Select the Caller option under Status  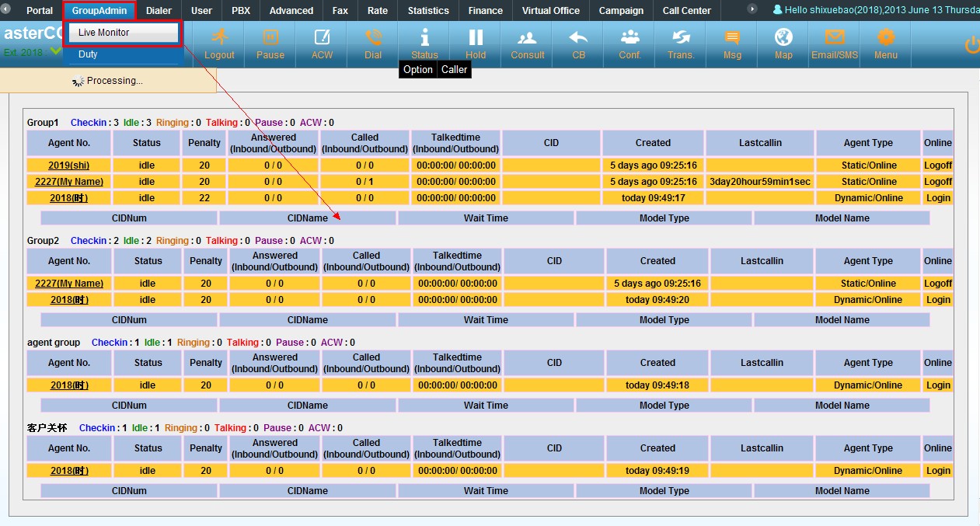pos(454,70)
